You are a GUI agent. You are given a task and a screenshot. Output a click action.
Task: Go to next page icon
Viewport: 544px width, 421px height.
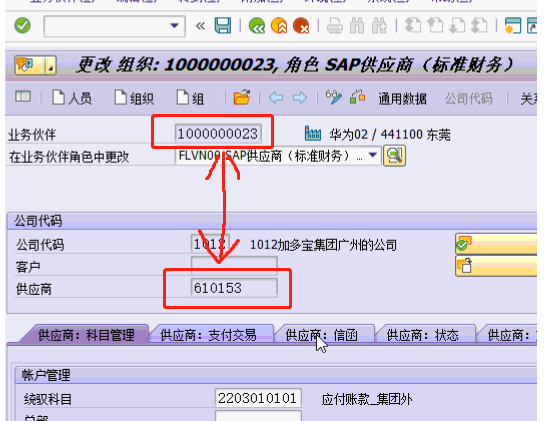pyautogui.click(x=457, y=26)
